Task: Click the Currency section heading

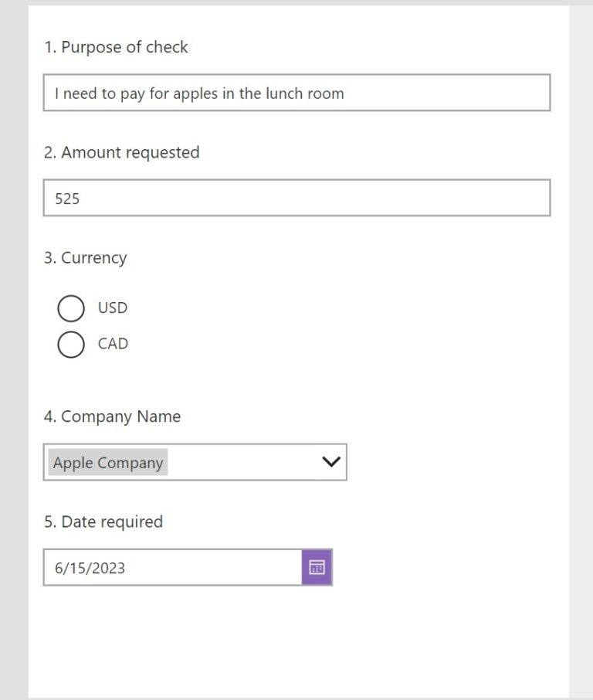Action: pos(86,257)
